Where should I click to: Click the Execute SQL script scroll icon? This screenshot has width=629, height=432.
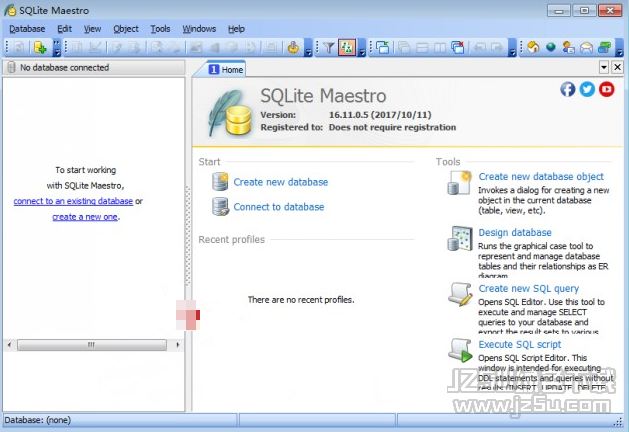coord(460,350)
